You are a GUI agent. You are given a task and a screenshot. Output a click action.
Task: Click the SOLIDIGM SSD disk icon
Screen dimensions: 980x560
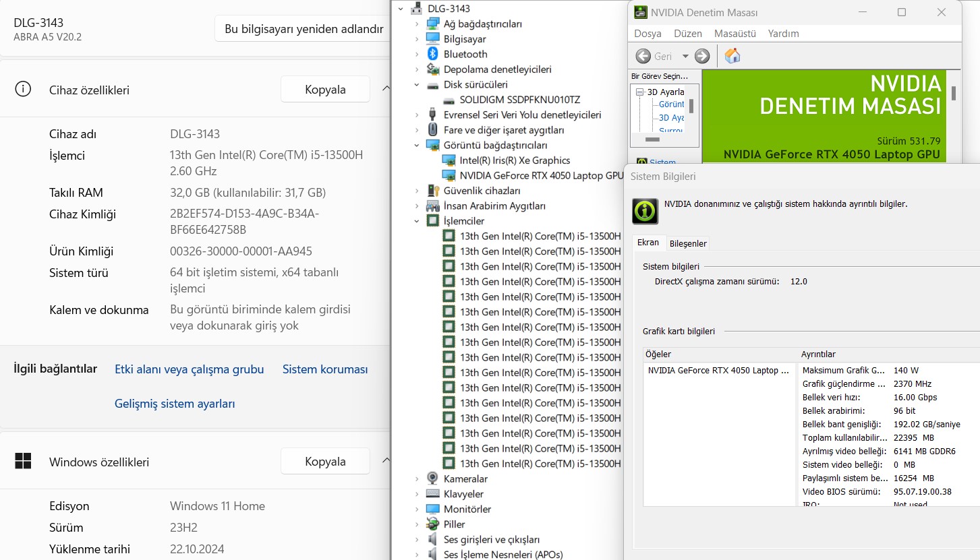coord(449,100)
